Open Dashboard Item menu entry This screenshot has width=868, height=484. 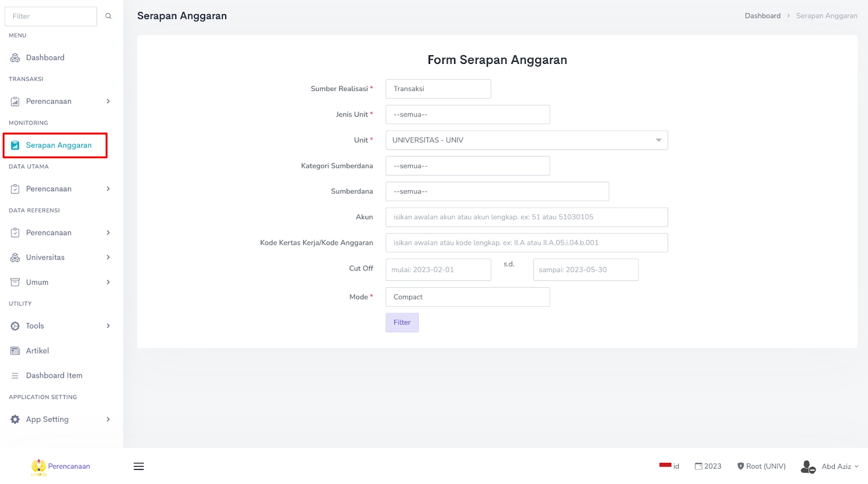[54, 376]
